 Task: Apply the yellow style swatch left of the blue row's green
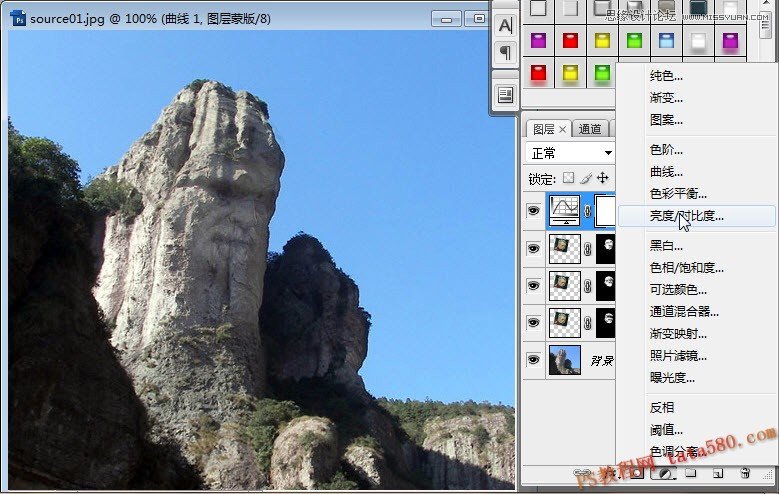click(x=602, y=40)
